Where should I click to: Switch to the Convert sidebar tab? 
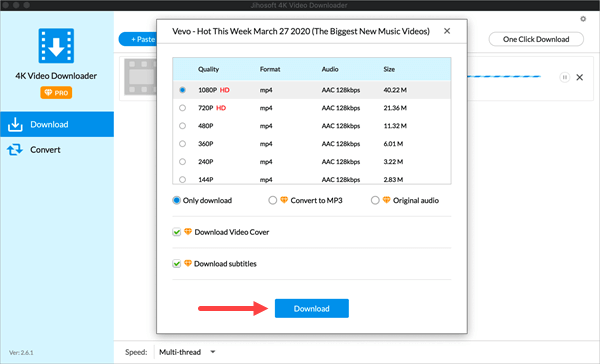[57, 150]
